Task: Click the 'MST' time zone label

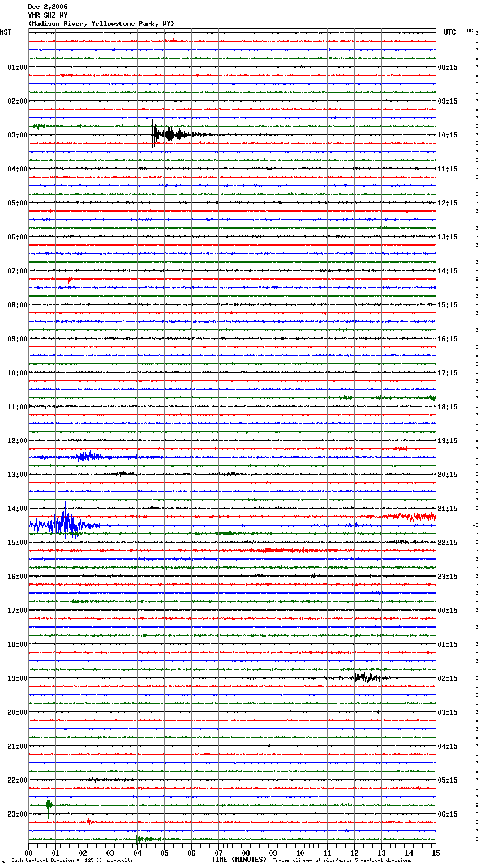Action: (x=6, y=32)
